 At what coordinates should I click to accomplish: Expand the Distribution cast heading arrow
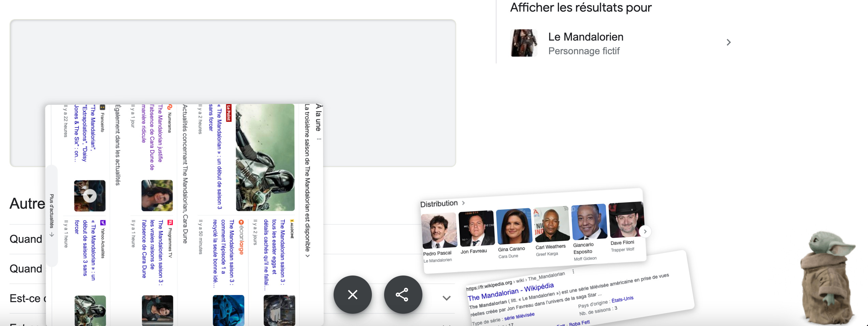tap(463, 203)
